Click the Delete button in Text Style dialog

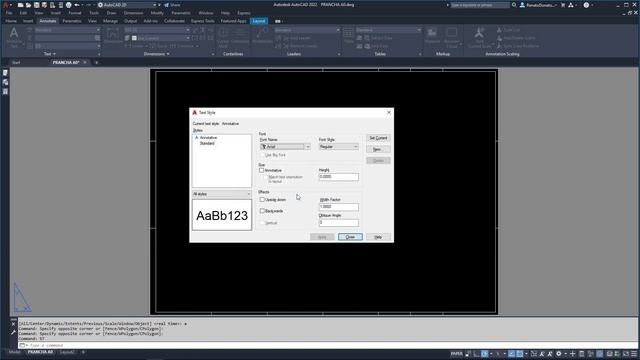point(378,160)
